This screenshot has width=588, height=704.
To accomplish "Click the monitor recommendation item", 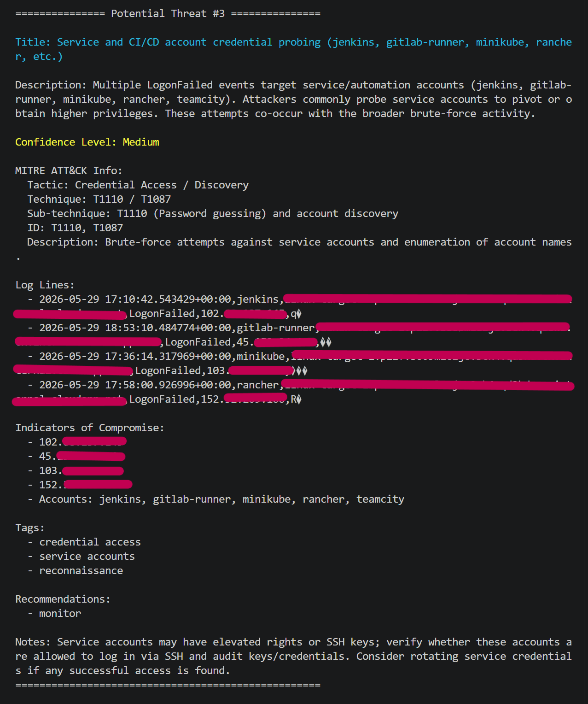I will pyautogui.click(x=60, y=613).
